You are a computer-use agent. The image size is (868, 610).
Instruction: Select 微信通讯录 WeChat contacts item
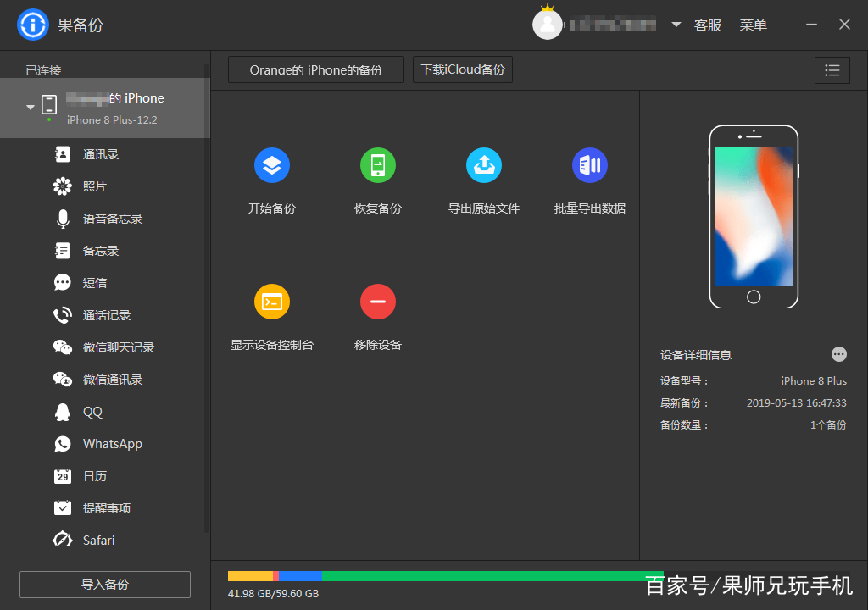click(x=104, y=380)
